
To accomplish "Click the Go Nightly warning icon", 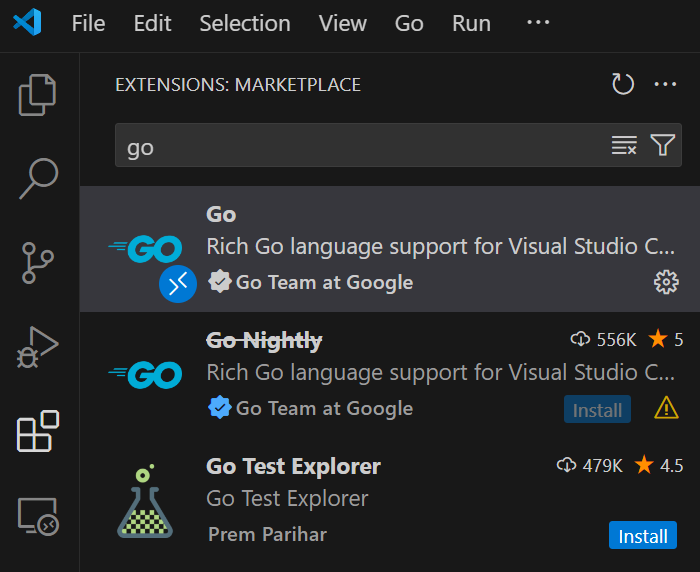I will point(666,408).
